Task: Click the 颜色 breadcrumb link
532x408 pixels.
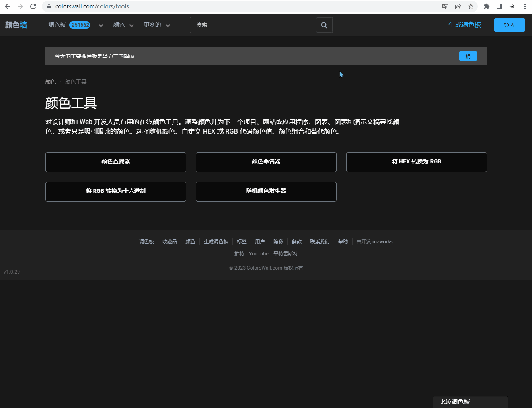Action: [51, 82]
